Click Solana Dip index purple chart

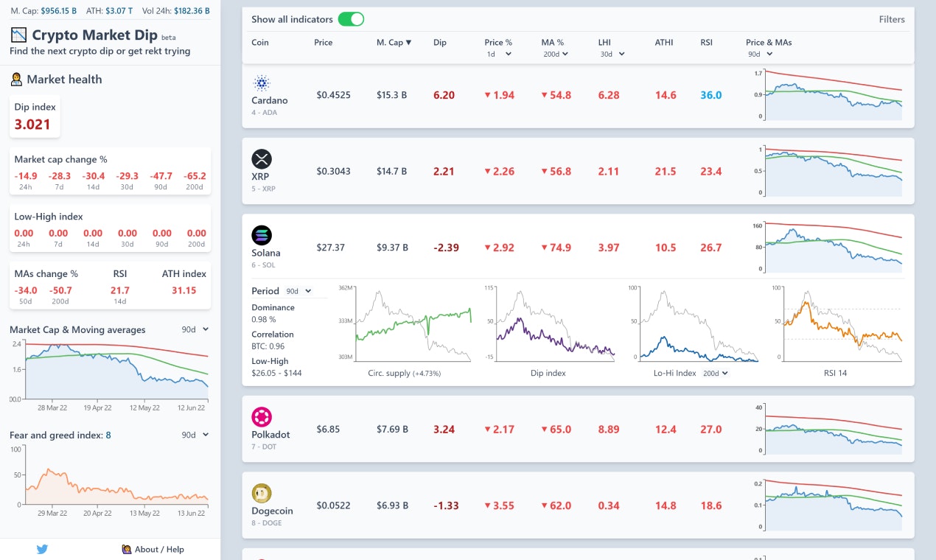click(548, 323)
